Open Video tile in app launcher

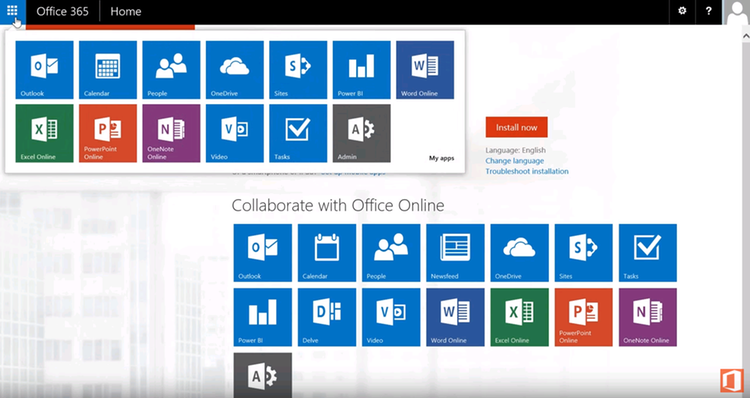click(x=235, y=133)
